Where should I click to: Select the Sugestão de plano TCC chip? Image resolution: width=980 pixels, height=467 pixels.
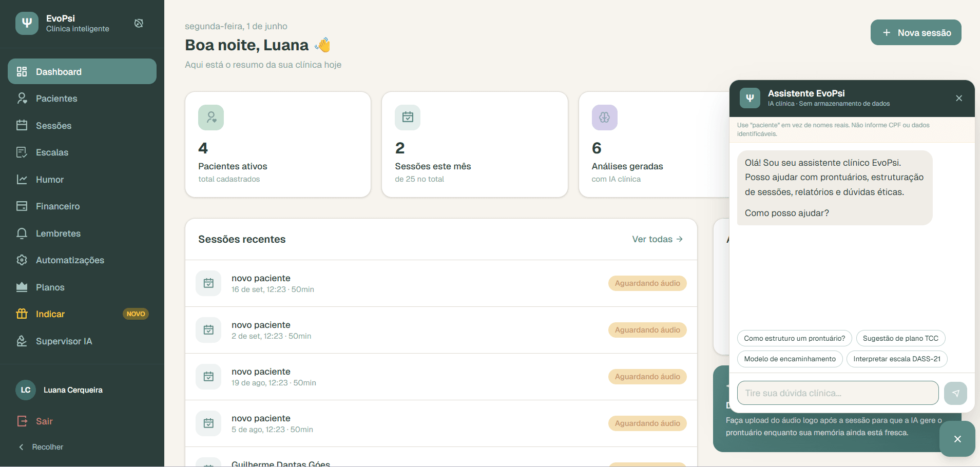pyautogui.click(x=900, y=338)
